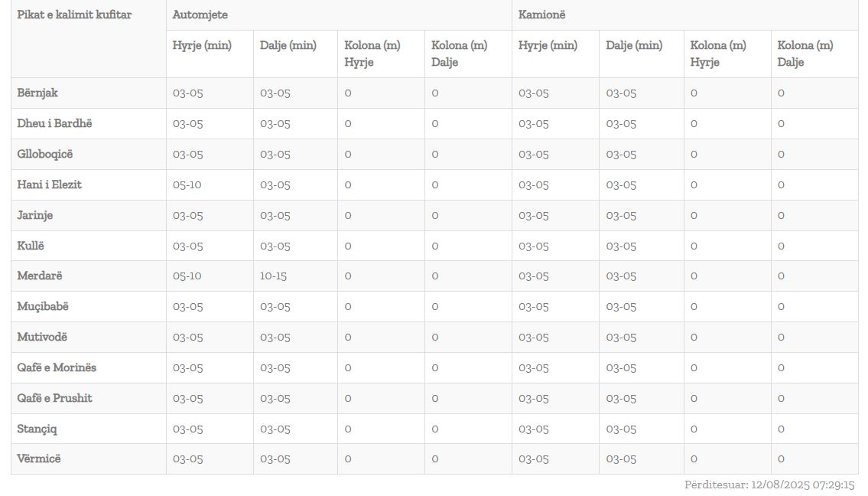Click the Përditesuar update timestamp

[769, 485]
